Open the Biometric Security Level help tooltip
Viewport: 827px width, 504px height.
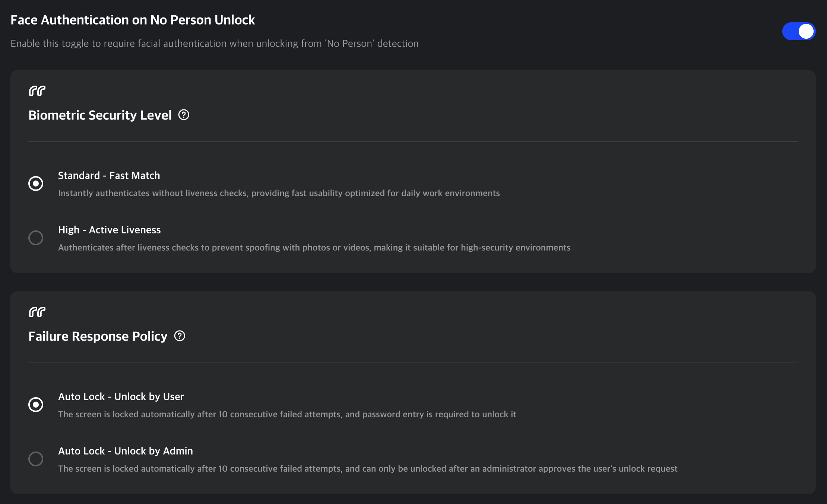184,115
